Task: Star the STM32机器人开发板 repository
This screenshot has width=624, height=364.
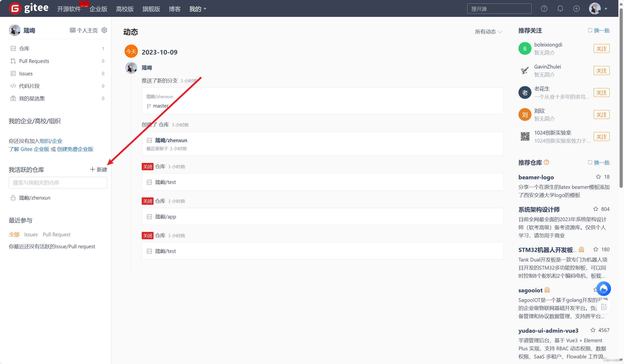Action: pos(596,250)
